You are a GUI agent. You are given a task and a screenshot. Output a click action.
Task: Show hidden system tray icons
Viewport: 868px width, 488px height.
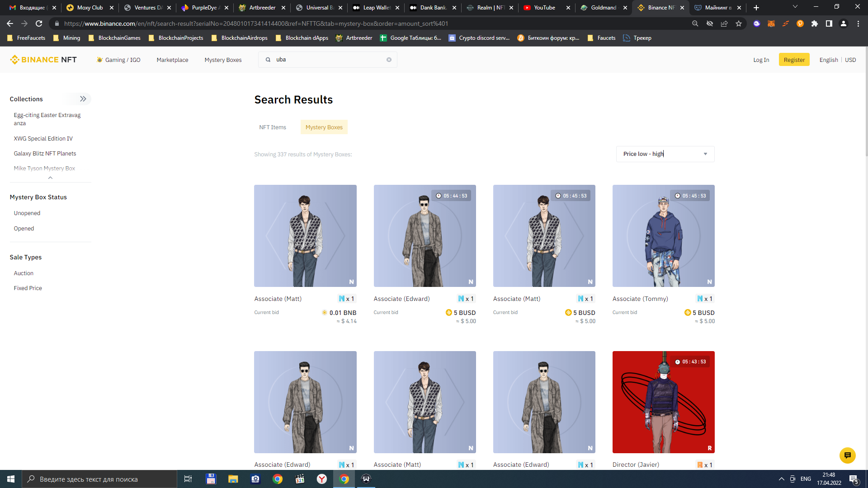point(781,479)
